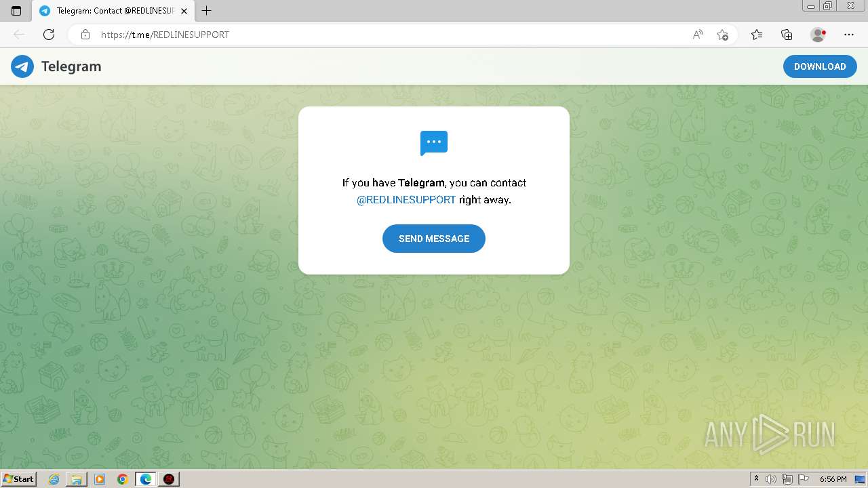Screen dimensions: 868x488
Task: Click the site lock icon
Action: pyautogui.click(x=85, y=35)
